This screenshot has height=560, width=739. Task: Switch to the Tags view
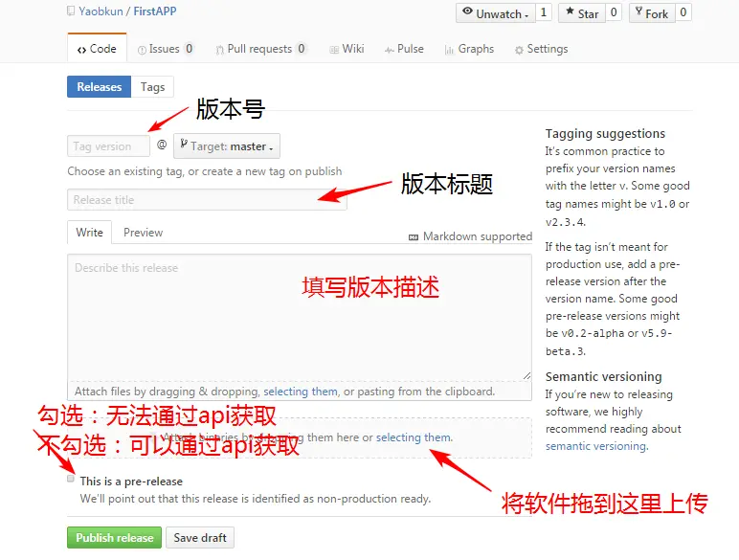(152, 87)
